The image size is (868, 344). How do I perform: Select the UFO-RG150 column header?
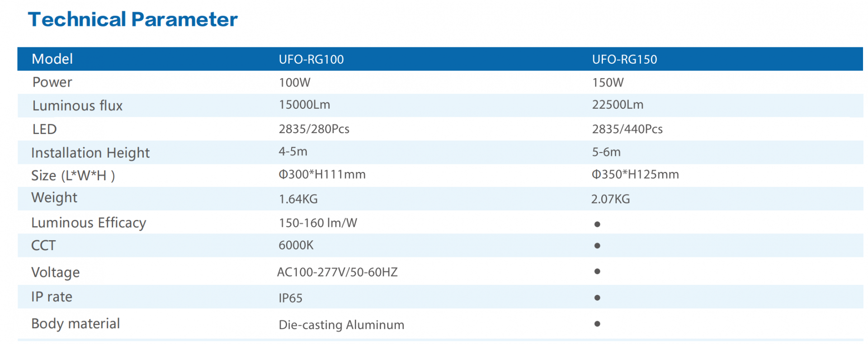pos(624,59)
